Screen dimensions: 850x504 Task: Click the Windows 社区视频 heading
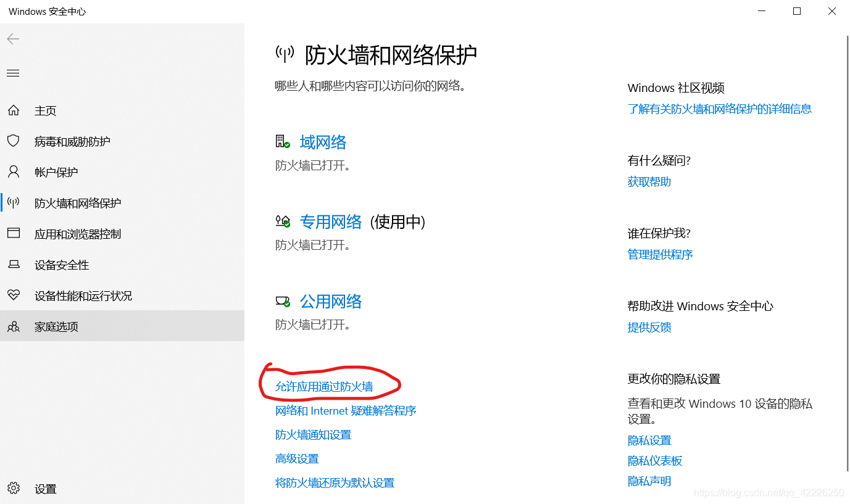676,88
